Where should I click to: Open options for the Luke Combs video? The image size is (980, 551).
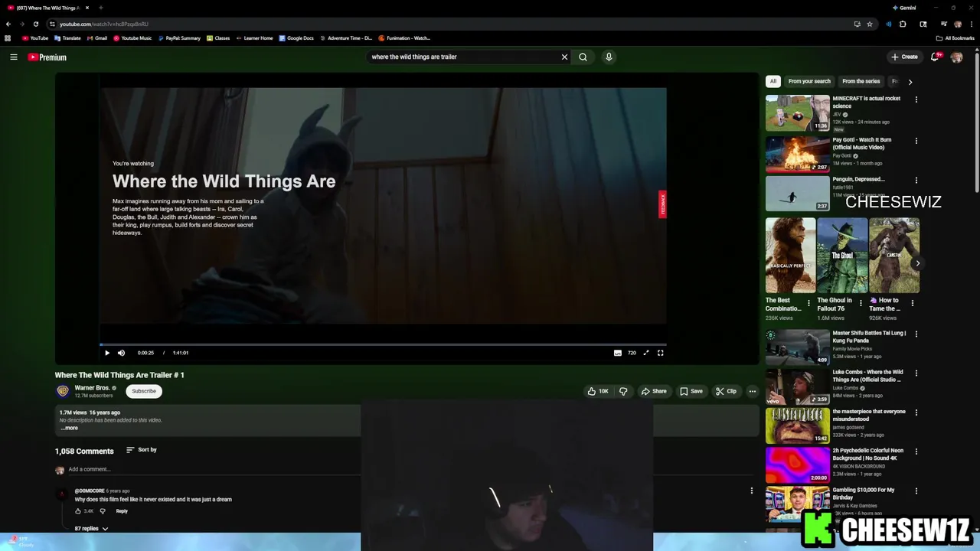click(916, 373)
